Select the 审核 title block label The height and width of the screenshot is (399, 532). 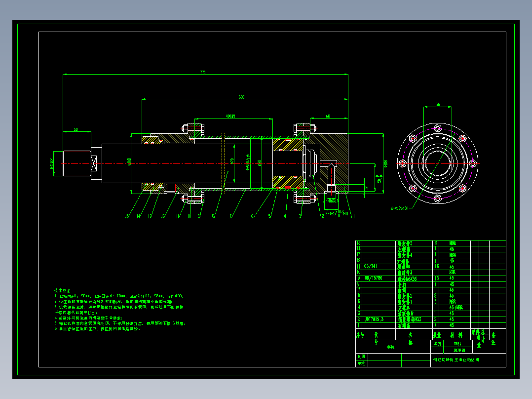click(361, 363)
